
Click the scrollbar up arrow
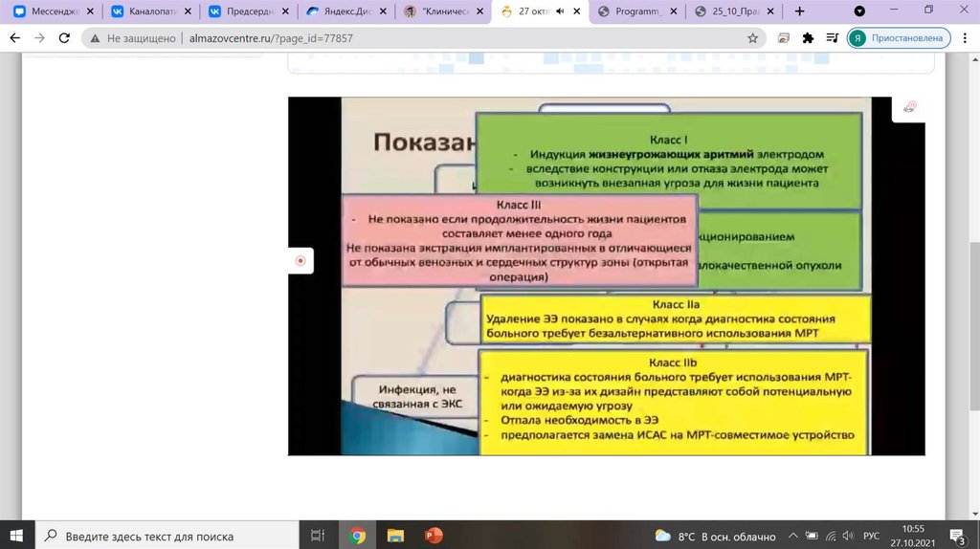click(974, 59)
